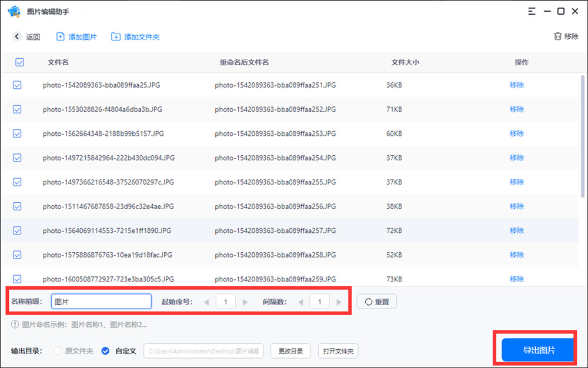Select file name photo-1575886876763-10ea19d18fac.JPG
The image size is (588, 368).
click(x=107, y=255)
